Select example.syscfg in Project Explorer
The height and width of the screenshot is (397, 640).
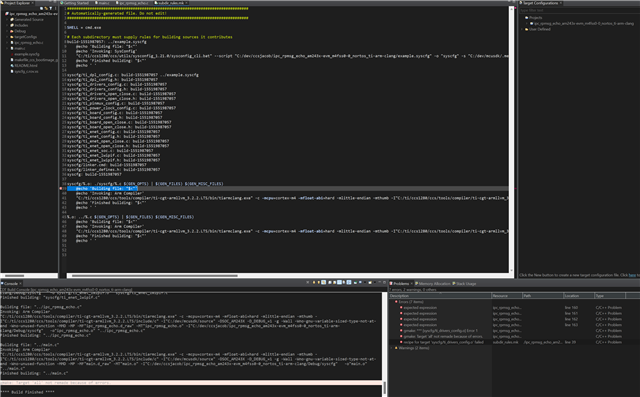27,54
